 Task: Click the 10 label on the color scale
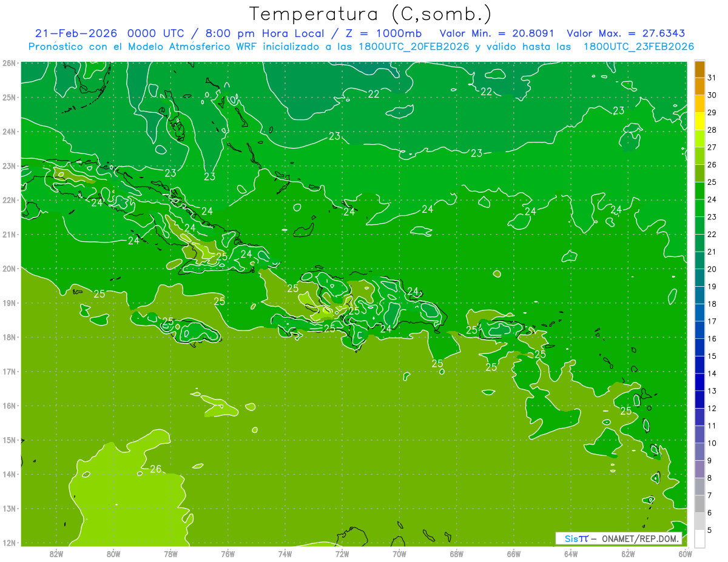(x=712, y=443)
